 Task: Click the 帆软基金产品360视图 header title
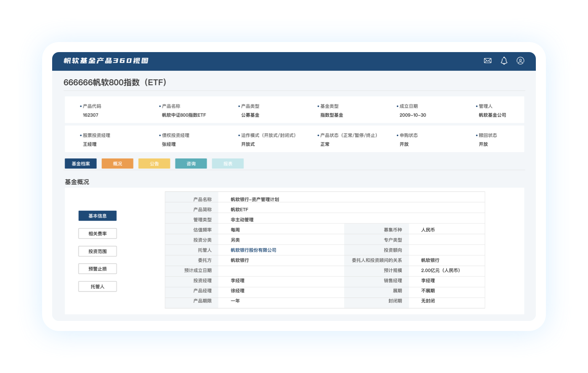point(106,61)
